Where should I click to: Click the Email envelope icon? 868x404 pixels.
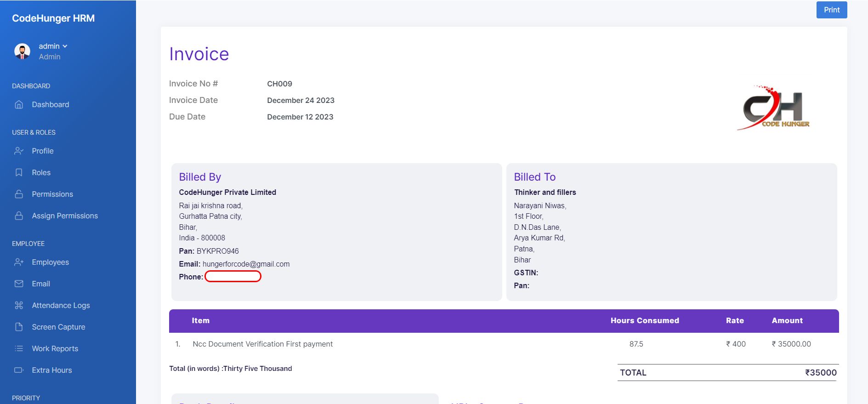coord(19,284)
